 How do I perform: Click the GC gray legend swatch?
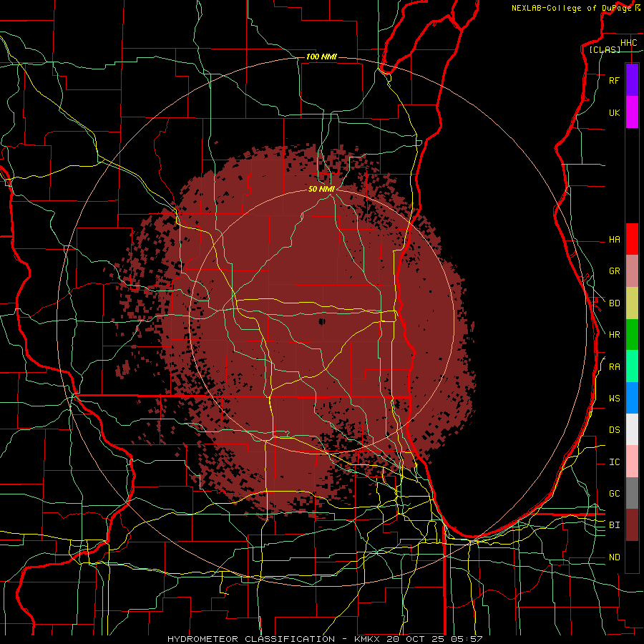pyautogui.click(x=632, y=493)
